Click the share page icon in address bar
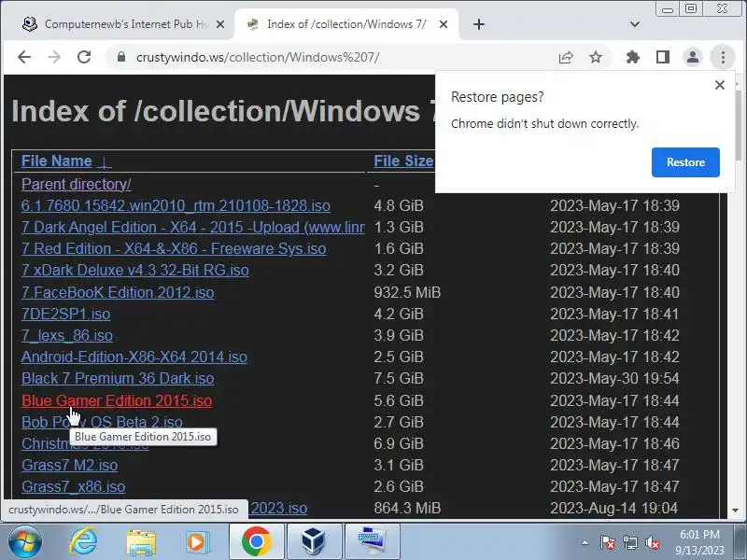747x560 pixels. click(x=566, y=58)
